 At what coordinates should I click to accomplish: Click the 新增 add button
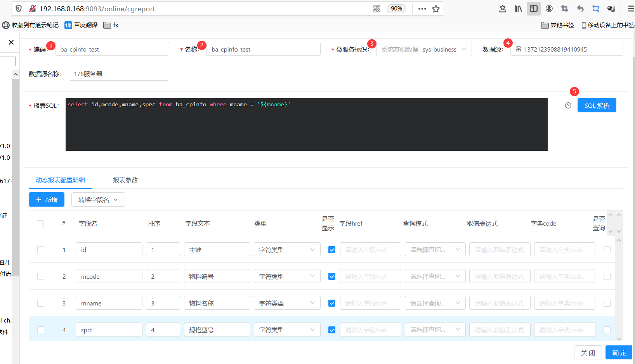(47, 200)
